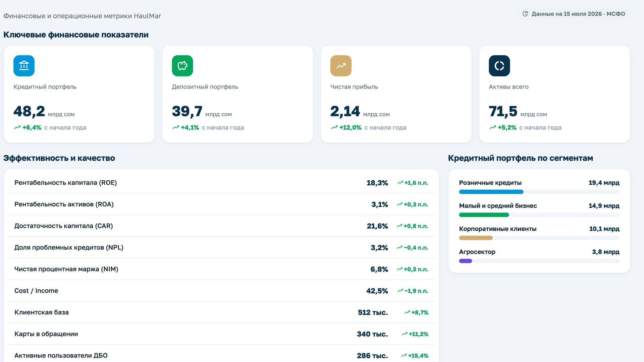
Task: Click the 286 тыс. active users value
Action: click(372, 356)
